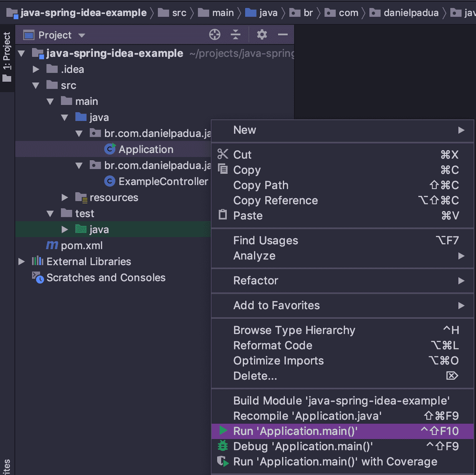Click the scissors Cut icon
The height and width of the screenshot is (475, 476).
(x=223, y=154)
